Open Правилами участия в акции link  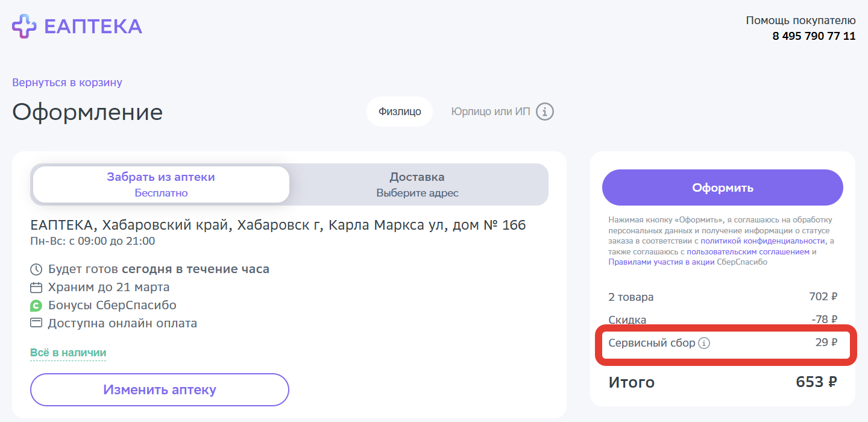pyautogui.click(x=661, y=262)
